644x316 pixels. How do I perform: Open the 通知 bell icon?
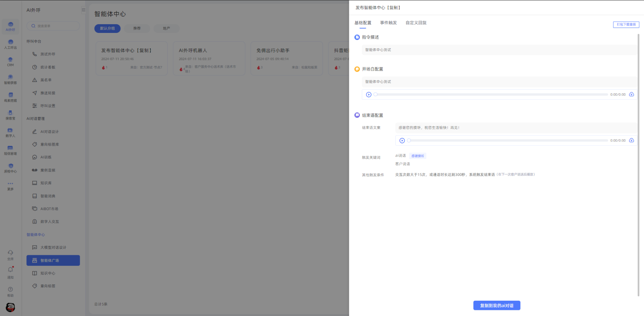coord(10,271)
